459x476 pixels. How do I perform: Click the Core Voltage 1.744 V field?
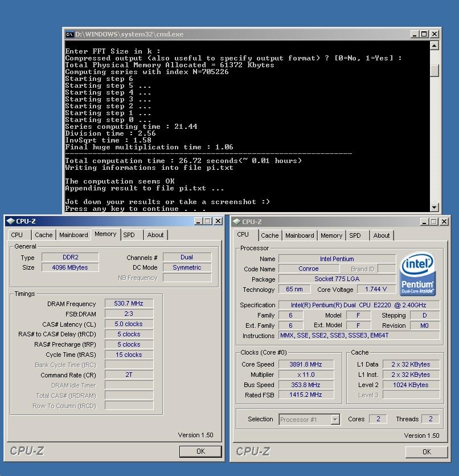click(x=376, y=289)
